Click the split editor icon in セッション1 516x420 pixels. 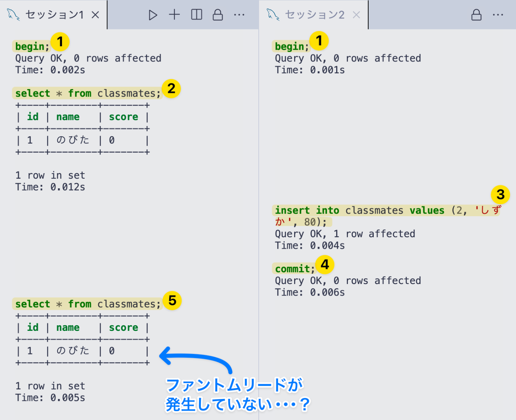click(x=196, y=15)
